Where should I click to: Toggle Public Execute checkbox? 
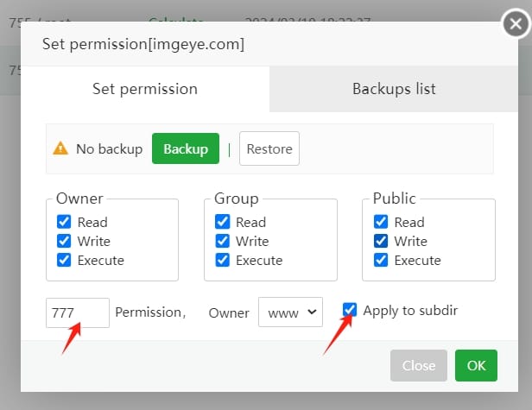click(381, 260)
